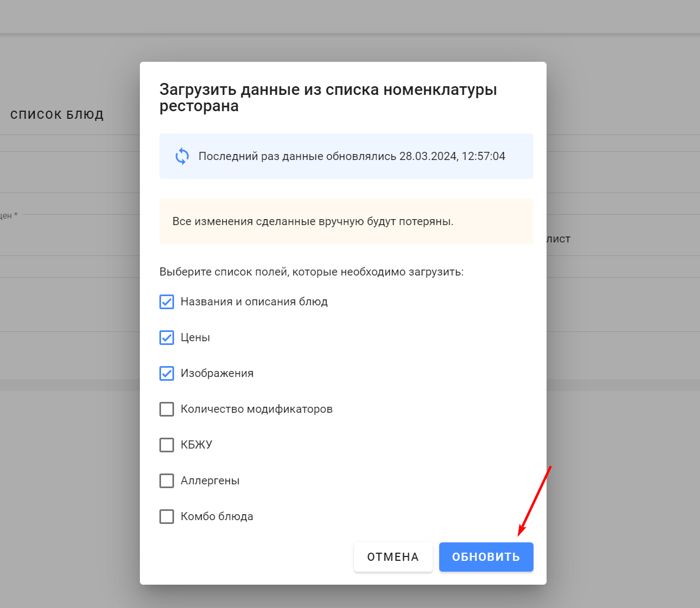Image resolution: width=700 pixels, height=608 pixels.
Task: Click the blue sync refresh icon
Action: pyautogui.click(x=182, y=156)
